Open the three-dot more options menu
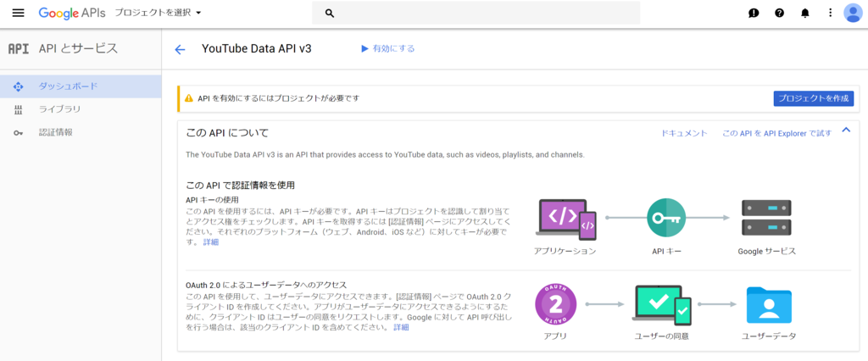 (830, 13)
